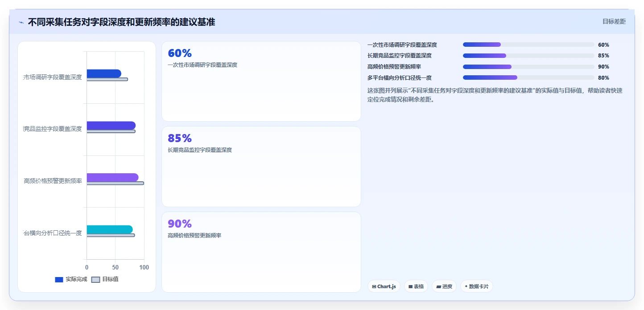This screenshot has width=644, height=310.
Task: Click the progress-list label 长期竞品监控字段覆盖深度
Action: pyautogui.click(x=400, y=56)
